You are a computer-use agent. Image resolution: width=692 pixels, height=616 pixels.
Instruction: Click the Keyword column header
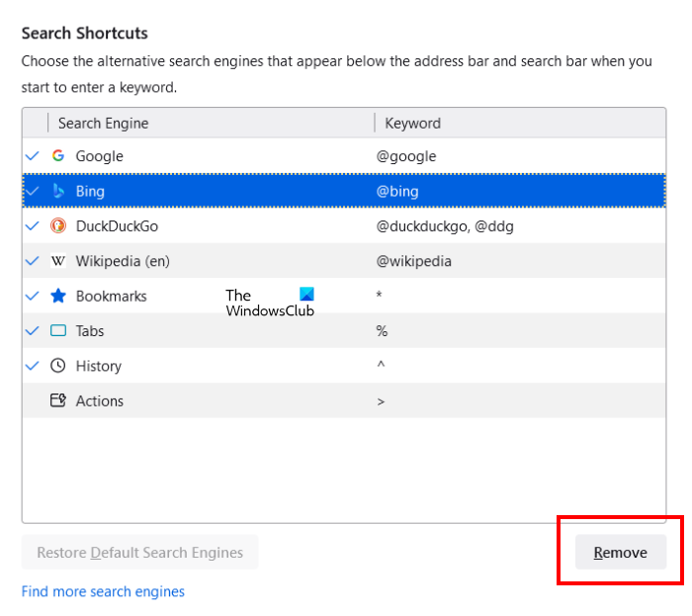coord(412,124)
